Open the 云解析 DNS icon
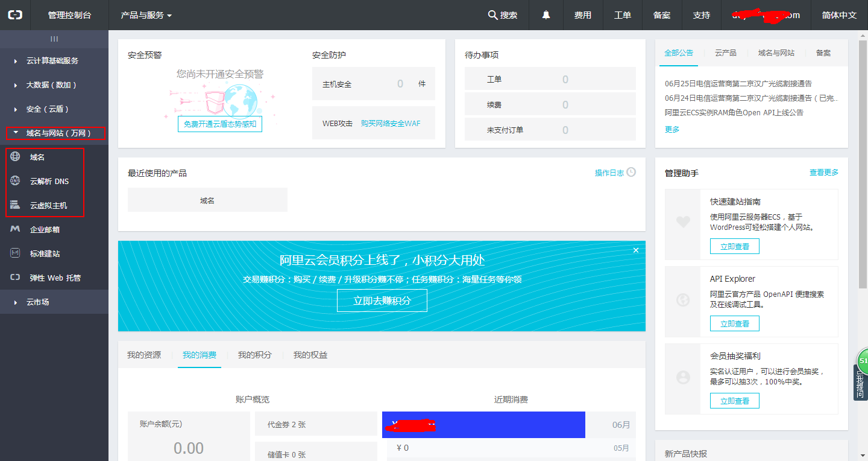Screen dimensions: 868x461 tap(16, 181)
